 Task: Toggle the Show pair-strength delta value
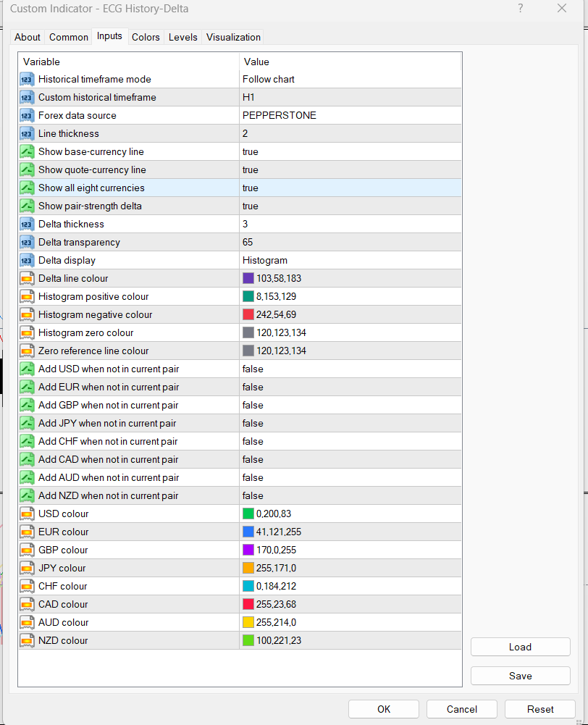point(350,206)
